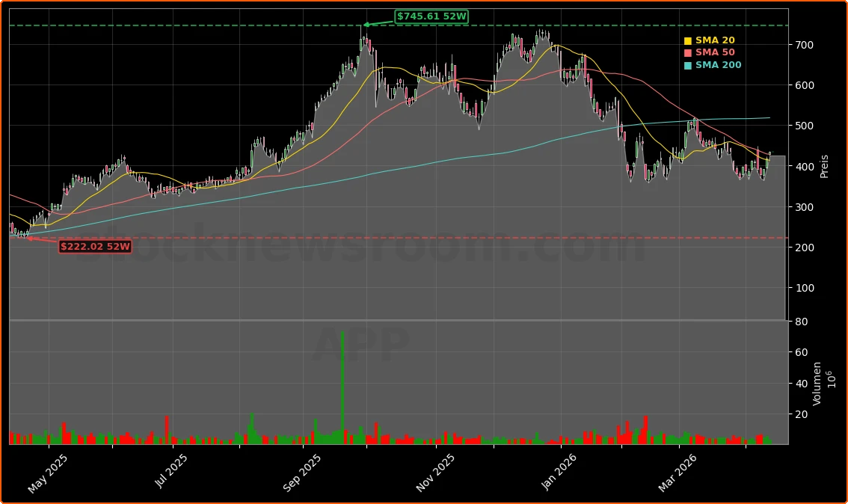Click the 80 volume axis tick label
Image resolution: width=848 pixels, height=504 pixels.
pyautogui.click(x=799, y=322)
